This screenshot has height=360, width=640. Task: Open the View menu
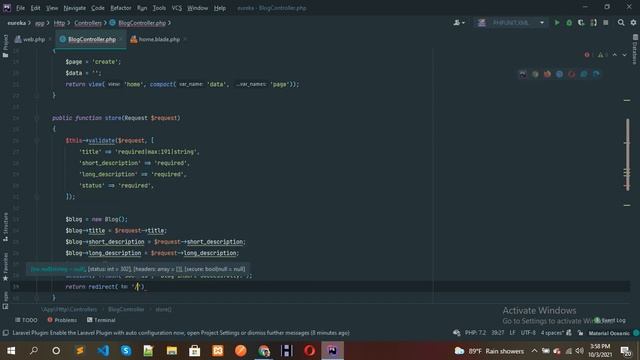tap(52, 8)
